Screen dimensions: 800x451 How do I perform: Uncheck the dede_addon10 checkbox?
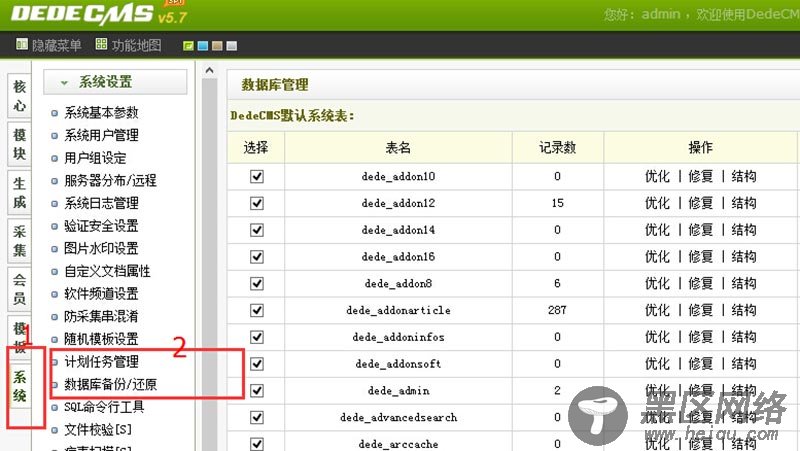(257, 177)
